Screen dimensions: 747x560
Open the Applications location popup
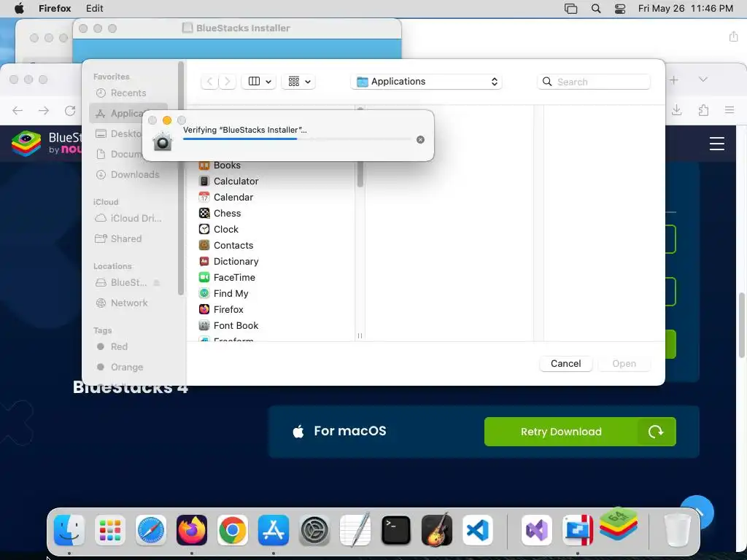426,82
